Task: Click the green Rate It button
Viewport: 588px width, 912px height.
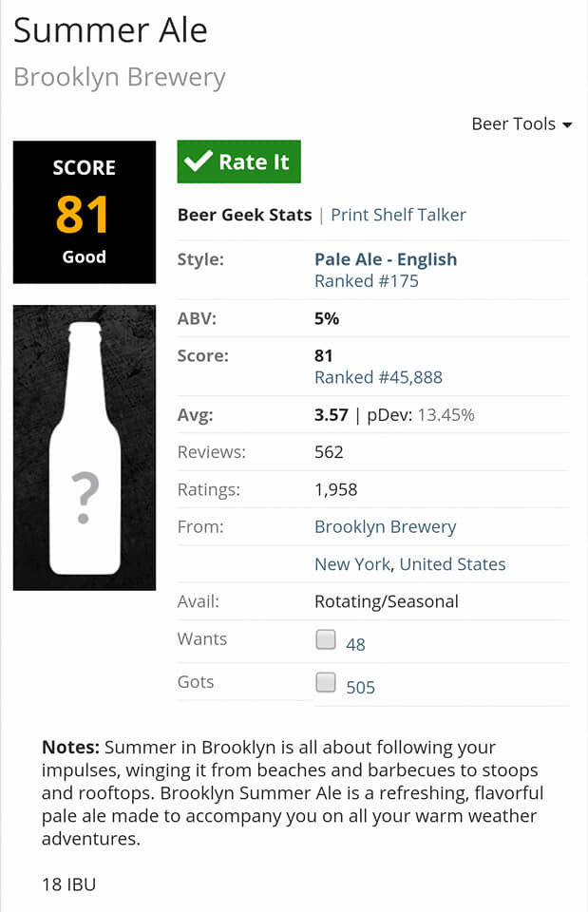Action: pyautogui.click(x=238, y=161)
